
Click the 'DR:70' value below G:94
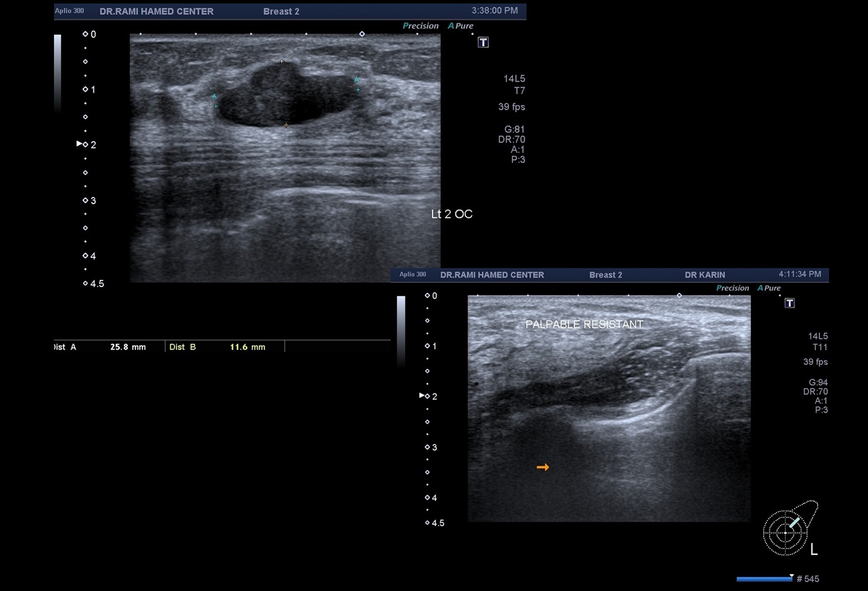pos(815,391)
